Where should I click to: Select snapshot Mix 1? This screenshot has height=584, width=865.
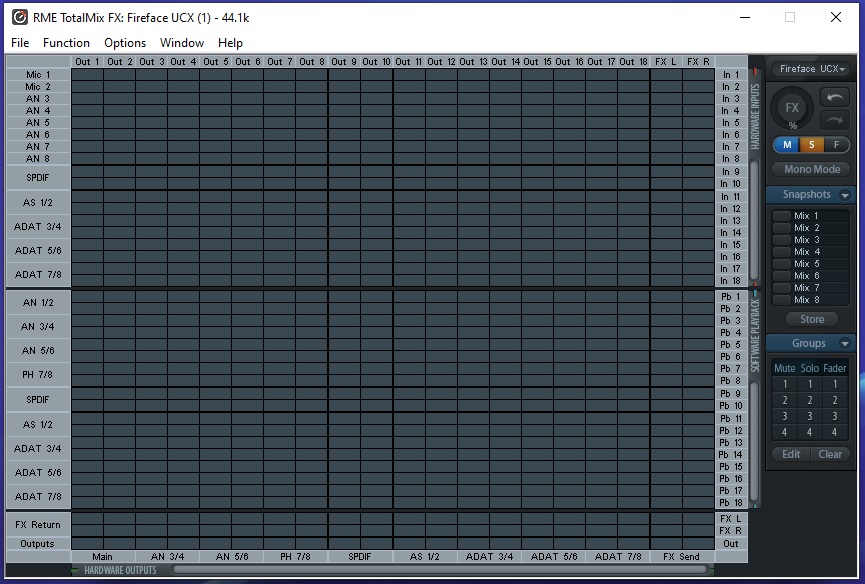click(810, 216)
